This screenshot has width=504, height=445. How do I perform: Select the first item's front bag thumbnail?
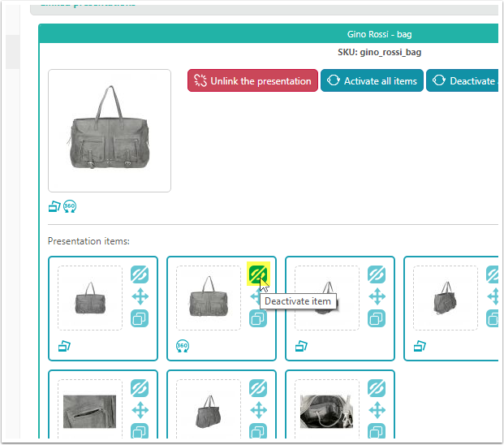90,298
